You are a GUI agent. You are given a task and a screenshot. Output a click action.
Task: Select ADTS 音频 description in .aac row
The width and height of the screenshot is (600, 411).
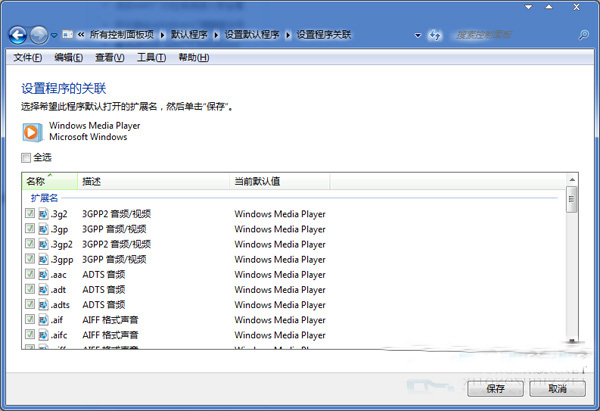[x=103, y=274]
